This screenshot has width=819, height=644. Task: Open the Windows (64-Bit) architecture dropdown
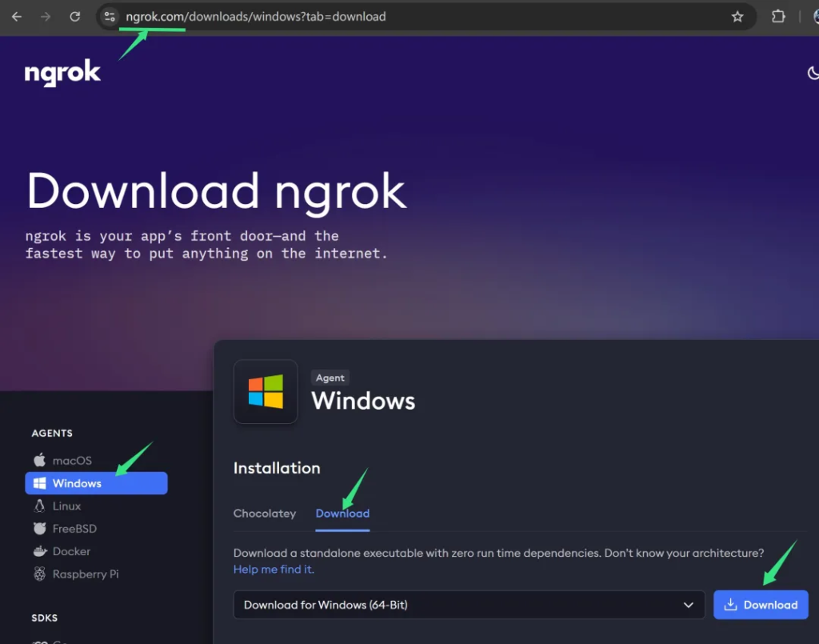(469, 605)
